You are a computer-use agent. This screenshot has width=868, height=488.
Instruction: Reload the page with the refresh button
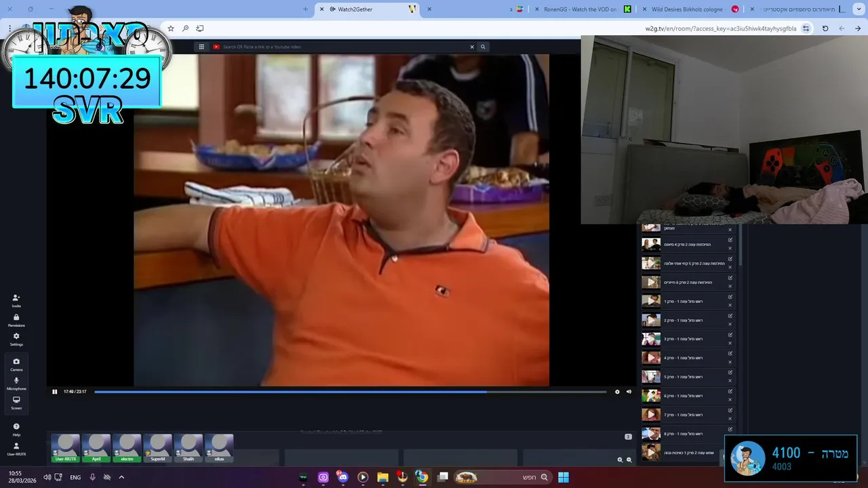[x=825, y=28]
